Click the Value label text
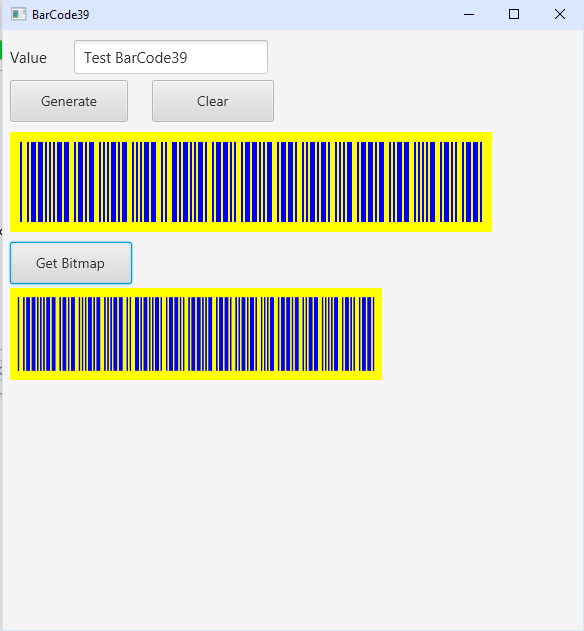 coord(29,58)
